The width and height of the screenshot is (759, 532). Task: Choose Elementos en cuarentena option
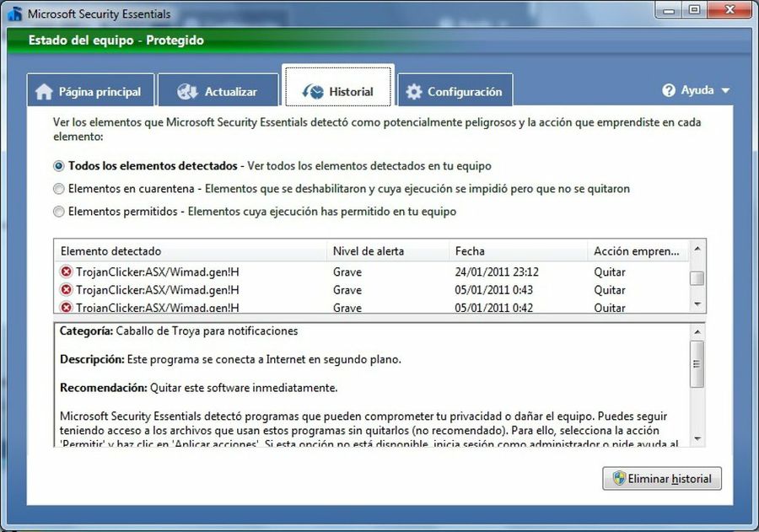pos(58,189)
